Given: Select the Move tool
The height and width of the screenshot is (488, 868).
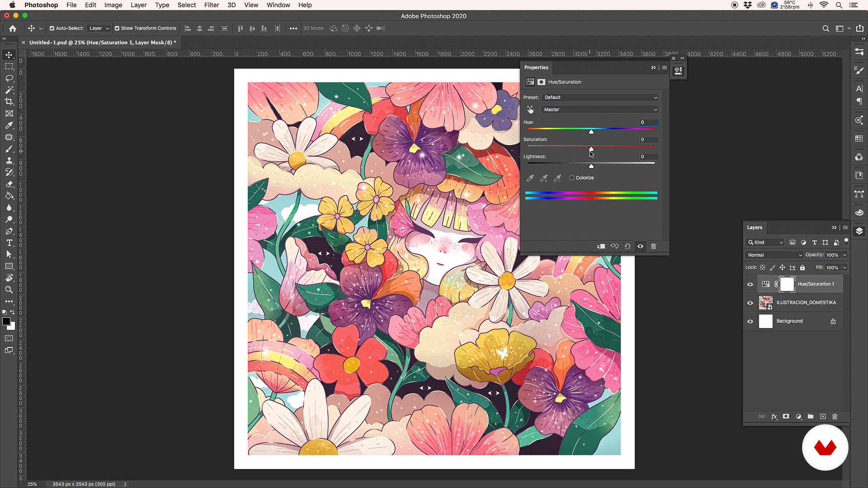Looking at the screenshot, I should click(9, 55).
